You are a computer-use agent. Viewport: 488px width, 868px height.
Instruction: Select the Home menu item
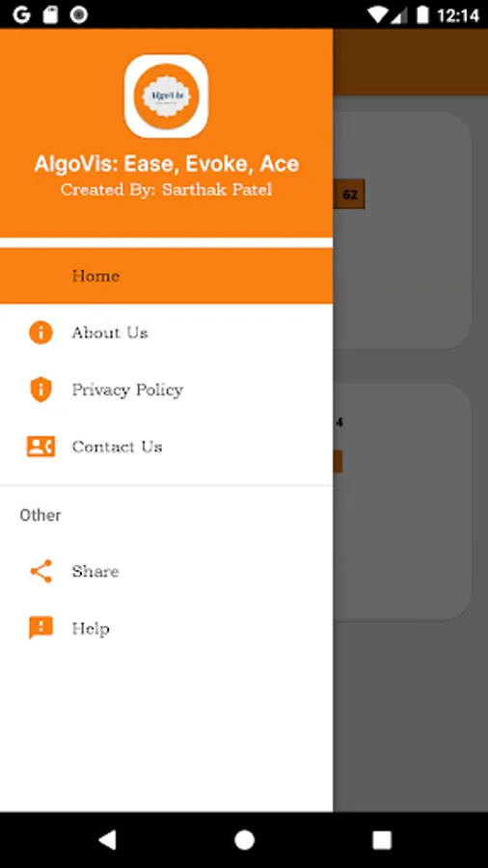(x=166, y=276)
